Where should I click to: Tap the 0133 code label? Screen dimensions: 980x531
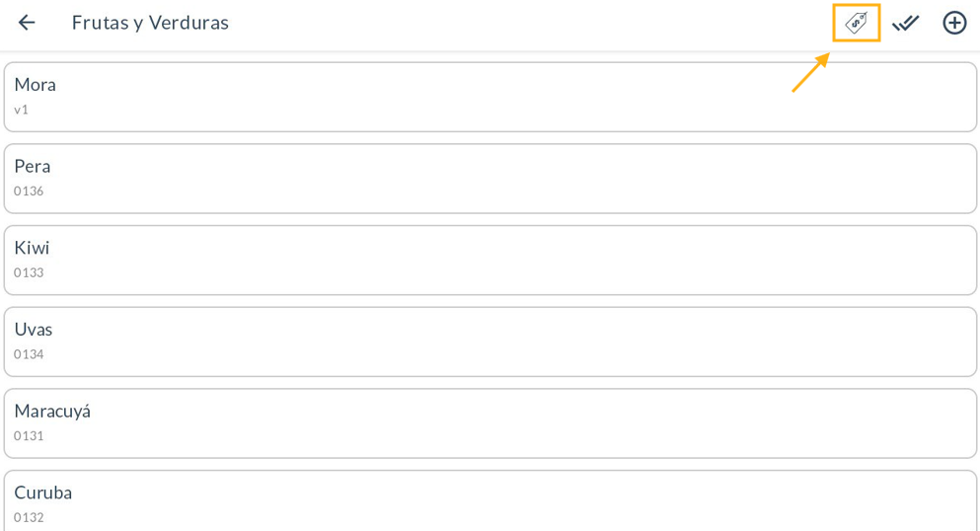29,272
